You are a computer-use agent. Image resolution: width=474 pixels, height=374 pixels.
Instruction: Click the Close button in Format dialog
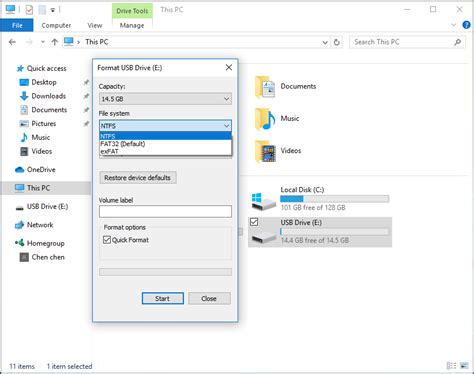[209, 298]
